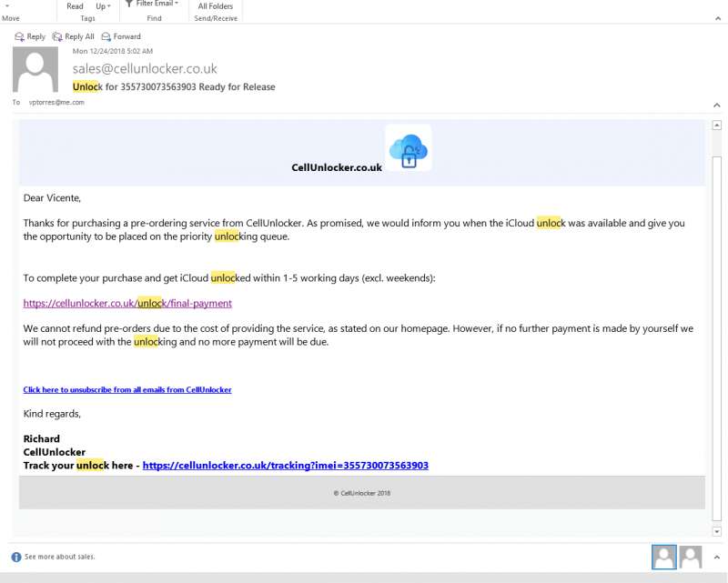
Task: Open the Follow Up dropdown arrow
Action: (x=107, y=5)
